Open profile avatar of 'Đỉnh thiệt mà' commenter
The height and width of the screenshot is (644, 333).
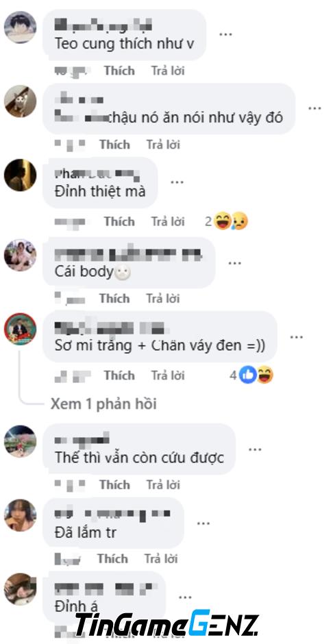click(20, 175)
